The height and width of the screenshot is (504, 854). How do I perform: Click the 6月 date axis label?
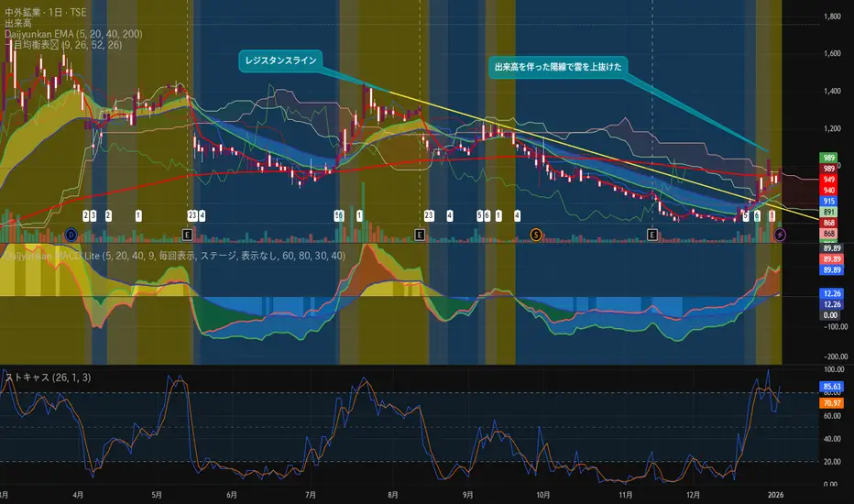coord(232,495)
